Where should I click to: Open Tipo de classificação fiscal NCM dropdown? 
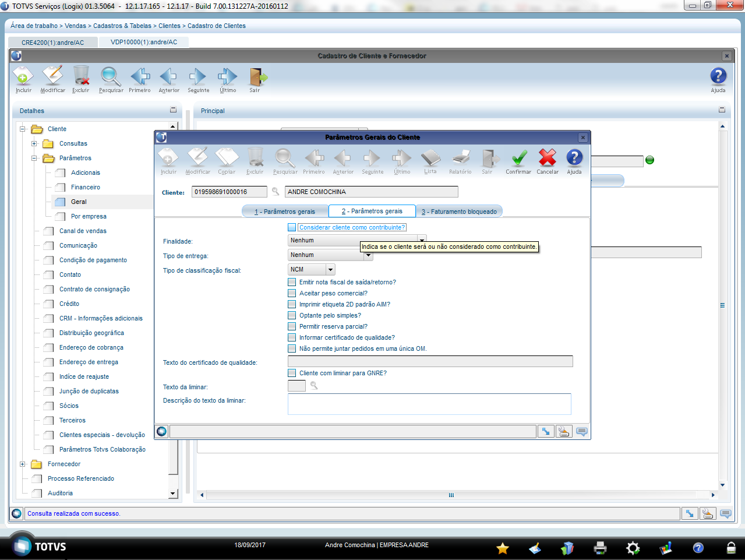coord(330,269)
